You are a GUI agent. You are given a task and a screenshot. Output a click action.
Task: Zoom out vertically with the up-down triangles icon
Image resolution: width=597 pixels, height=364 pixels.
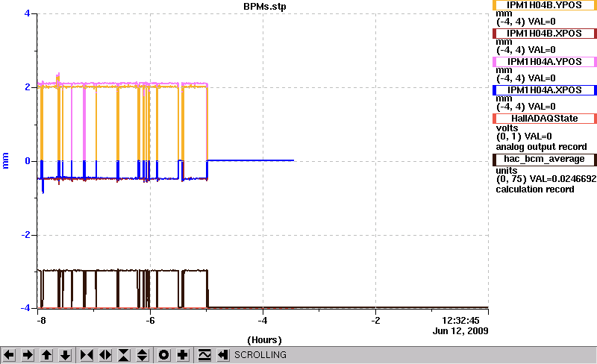pos(143,355)
